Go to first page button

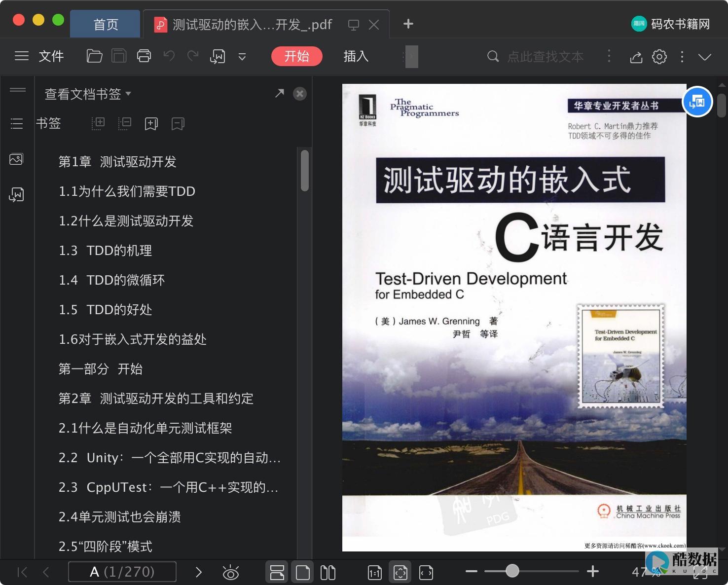[22, 572]
